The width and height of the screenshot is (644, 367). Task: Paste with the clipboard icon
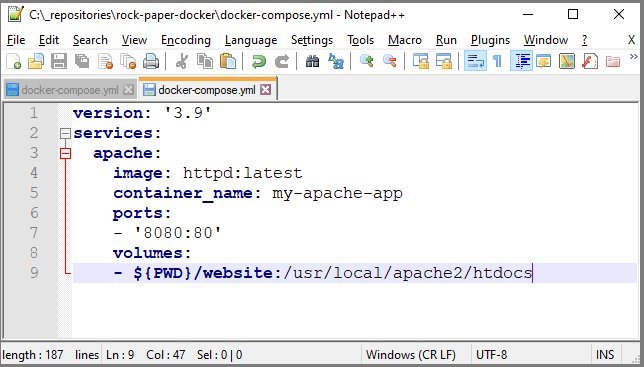click(x=228, y=62)
